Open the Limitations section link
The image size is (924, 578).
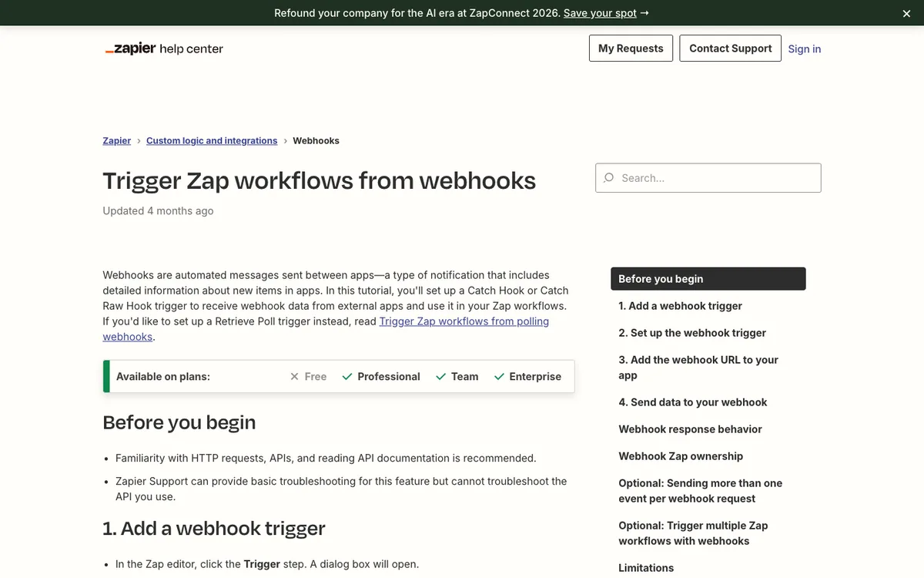(646, 568)
